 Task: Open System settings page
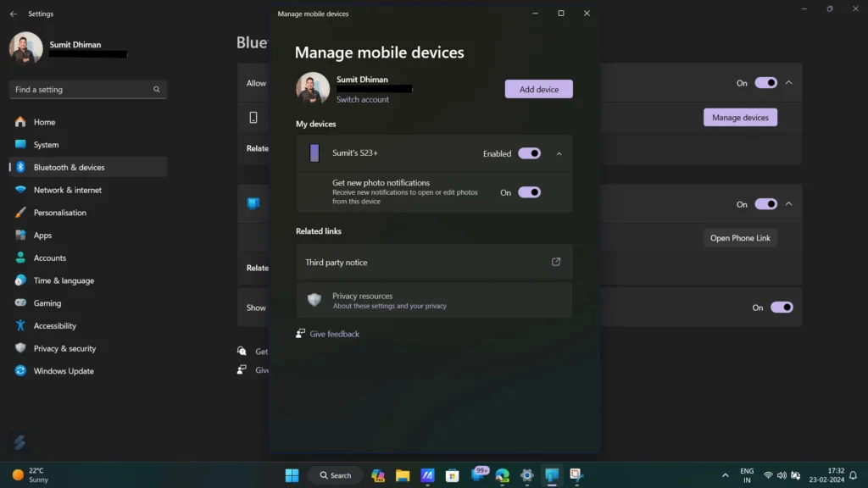click(x=88, y=144)
